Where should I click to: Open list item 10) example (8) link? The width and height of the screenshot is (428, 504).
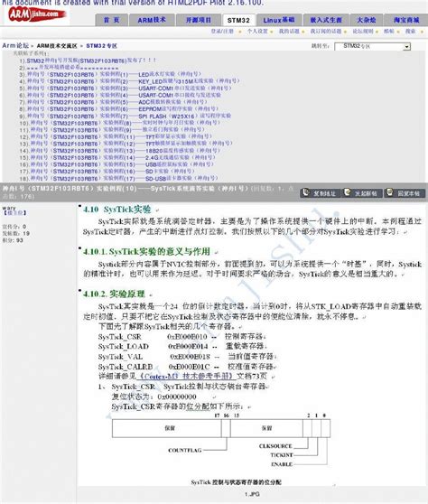[125, 123]
